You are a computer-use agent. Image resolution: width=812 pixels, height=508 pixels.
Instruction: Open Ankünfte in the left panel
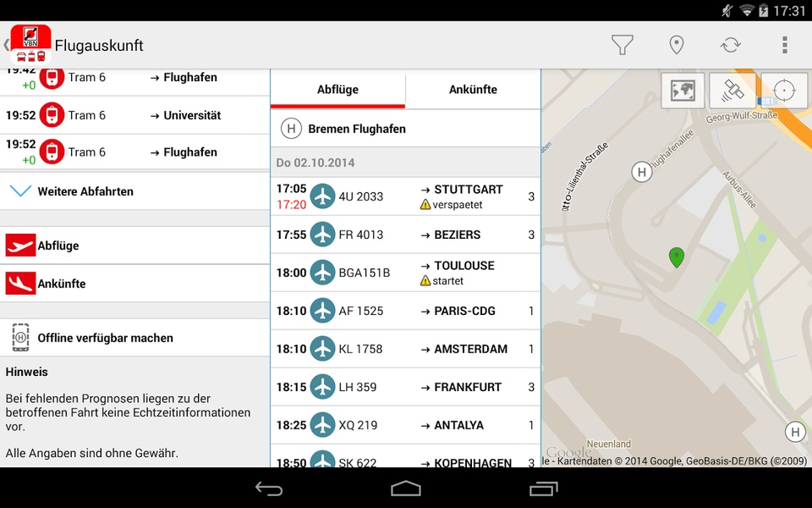pos(134,283)
